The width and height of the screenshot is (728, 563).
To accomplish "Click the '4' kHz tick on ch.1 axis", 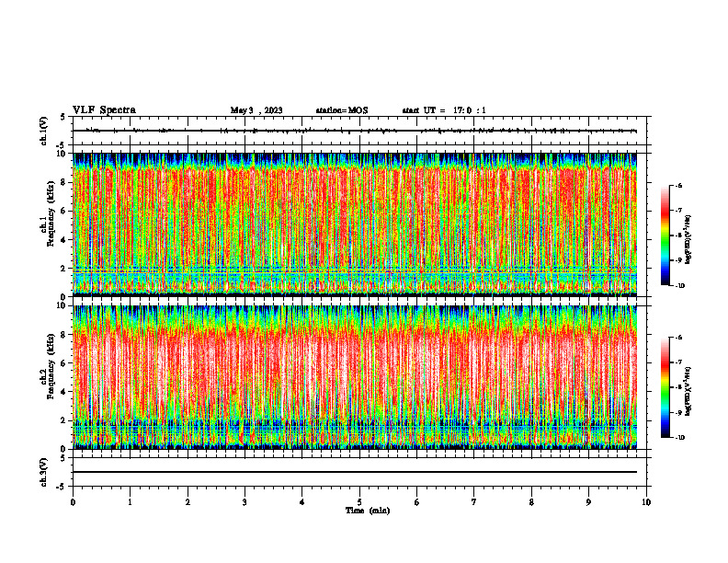I will pos(64,240).
